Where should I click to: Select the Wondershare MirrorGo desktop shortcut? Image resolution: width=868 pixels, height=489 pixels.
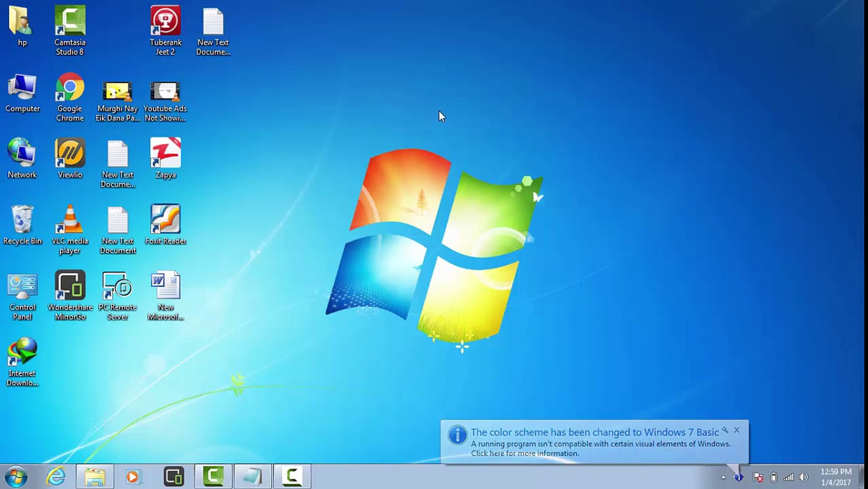[70, 296]
